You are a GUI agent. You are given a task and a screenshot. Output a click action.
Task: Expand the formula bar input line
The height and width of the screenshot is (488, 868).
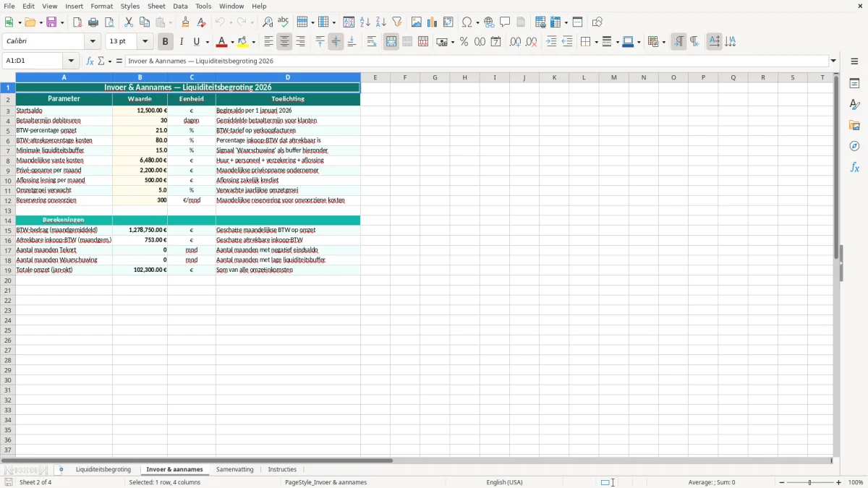coord(833,61)
